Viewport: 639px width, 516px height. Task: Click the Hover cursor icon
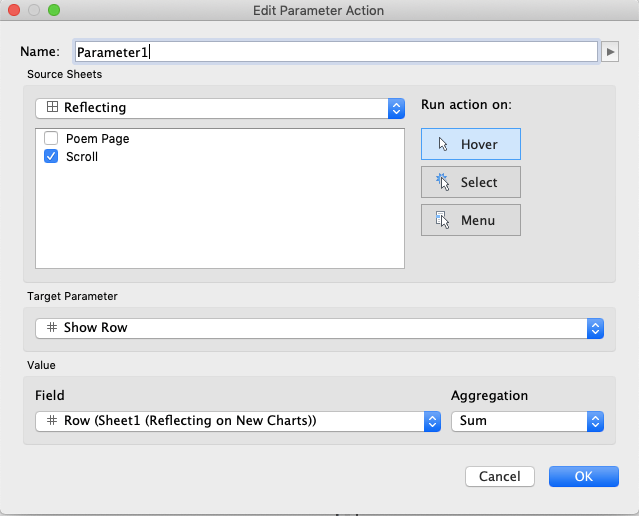(440, 144)
